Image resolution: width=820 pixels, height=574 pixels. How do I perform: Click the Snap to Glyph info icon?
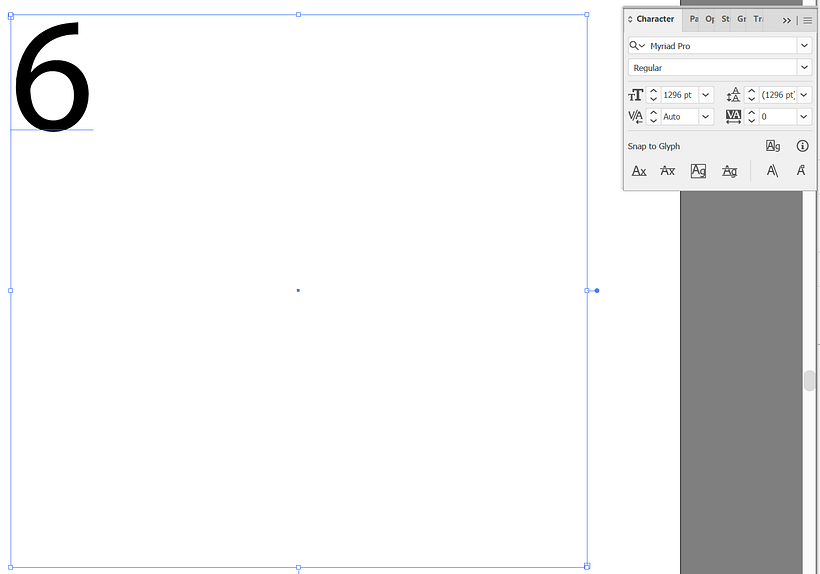(x=802, y=146)
